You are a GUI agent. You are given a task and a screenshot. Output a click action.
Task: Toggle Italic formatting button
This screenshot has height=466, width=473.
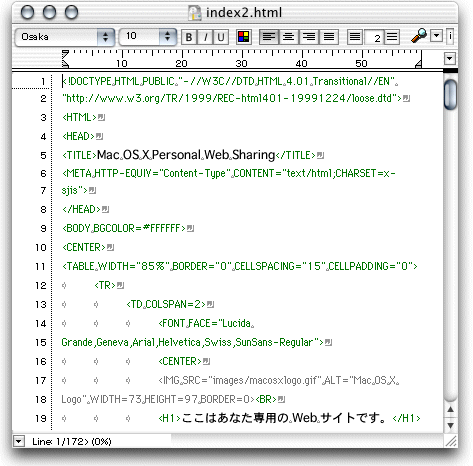pyautogui.click(x=205, y=37)
